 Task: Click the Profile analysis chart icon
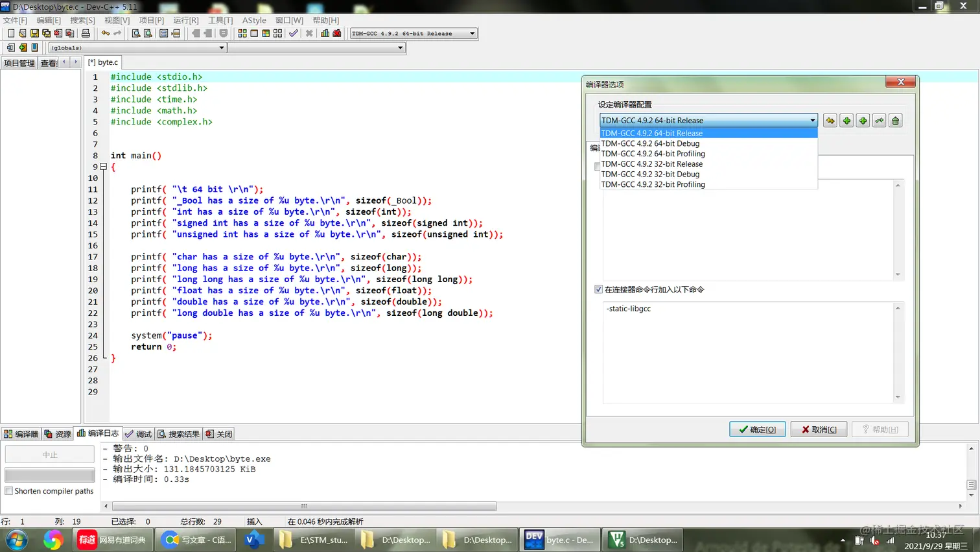325,34
